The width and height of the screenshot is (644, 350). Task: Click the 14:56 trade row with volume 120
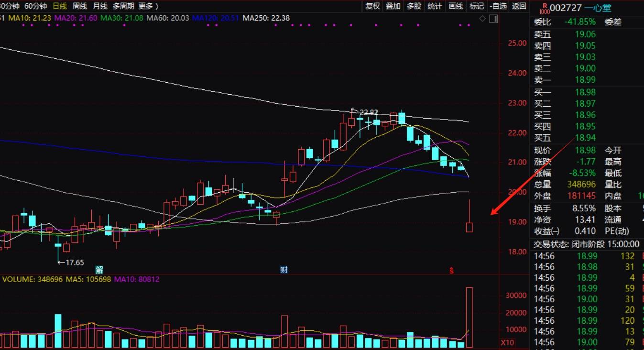pos(587,321)
